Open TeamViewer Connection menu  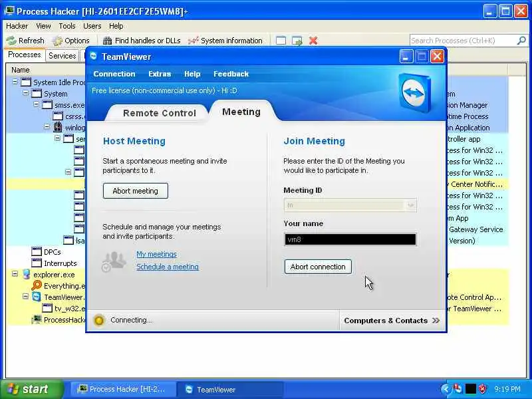pos(114,74)
